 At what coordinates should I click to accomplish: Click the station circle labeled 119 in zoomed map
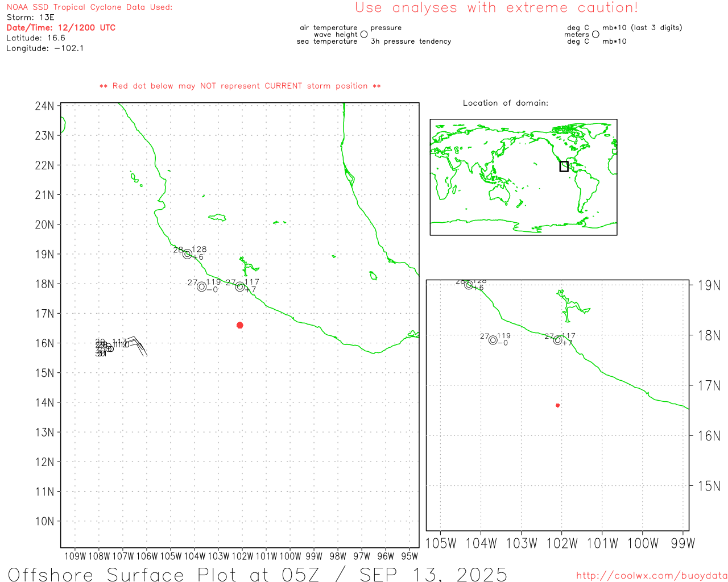493,340
